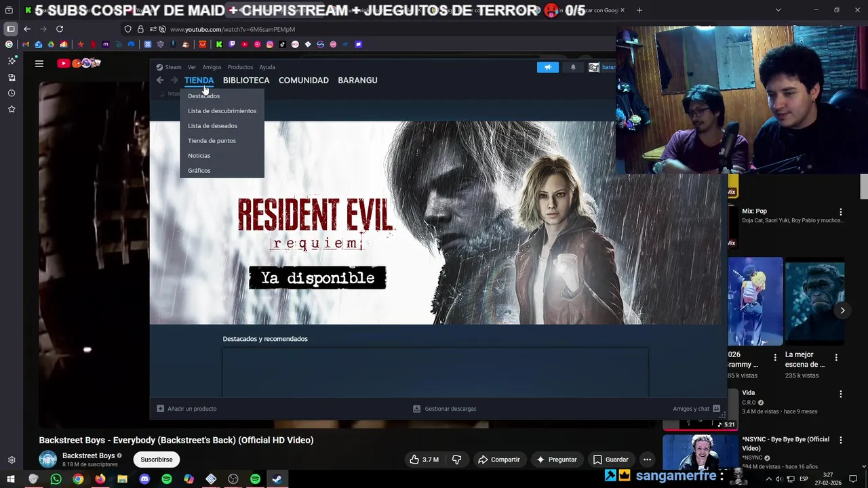Screen dimensions: 868x488
Task: Open options for Mix: Pop
Action: (840, 212)
